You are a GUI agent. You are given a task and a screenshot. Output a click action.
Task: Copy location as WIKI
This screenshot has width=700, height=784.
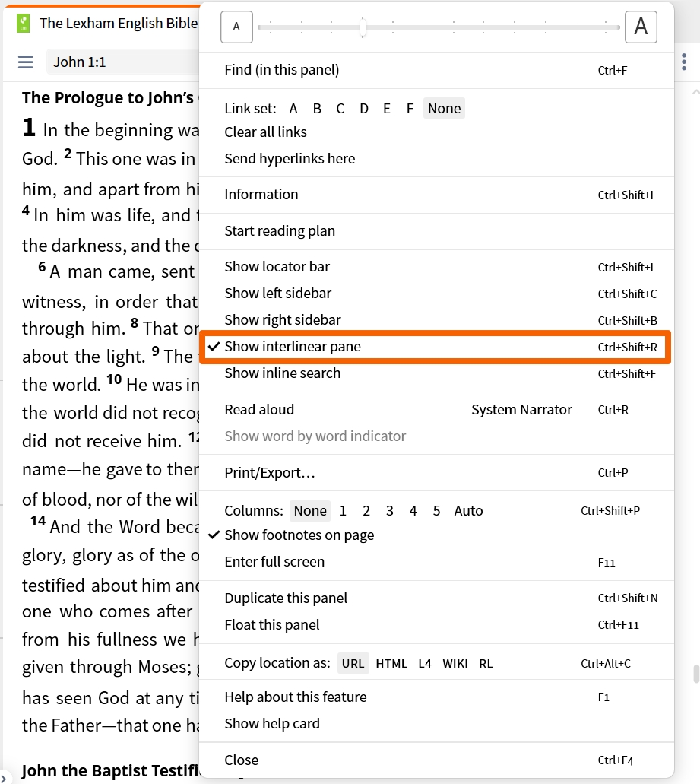[x=455, y=664]
